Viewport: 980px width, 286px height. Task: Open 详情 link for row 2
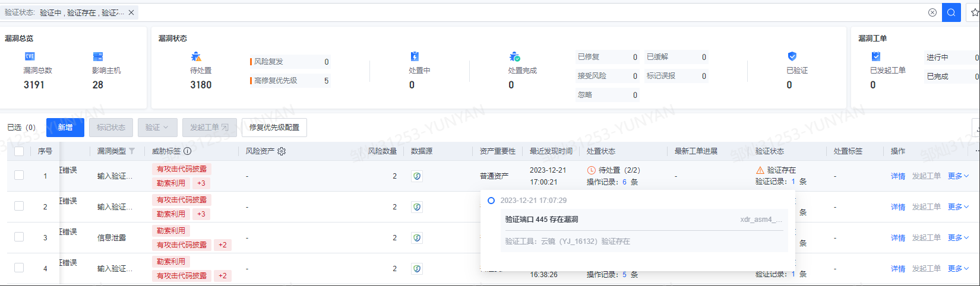pos(897,207)
